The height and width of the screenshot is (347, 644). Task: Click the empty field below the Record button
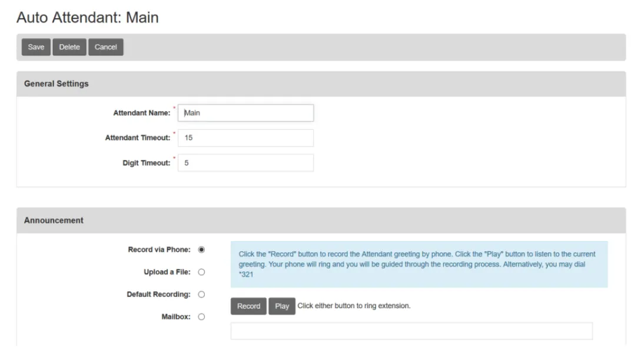pyautogui.click(x=412, y=332)
